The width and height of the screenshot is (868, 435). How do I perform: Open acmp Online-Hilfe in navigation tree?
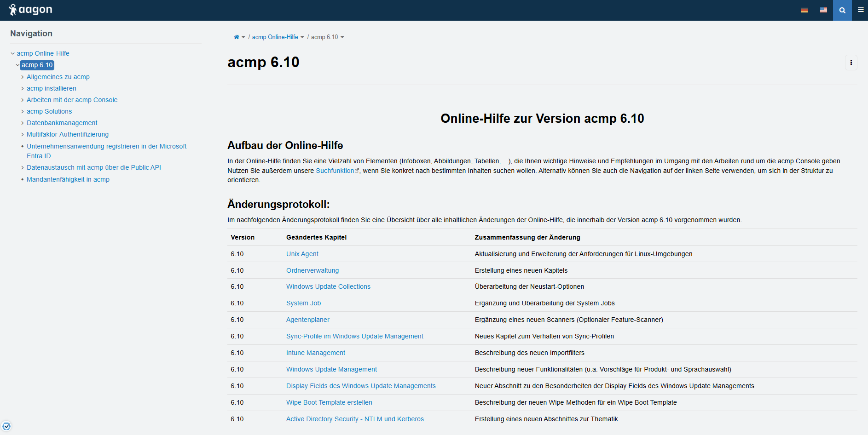point(43,53)
